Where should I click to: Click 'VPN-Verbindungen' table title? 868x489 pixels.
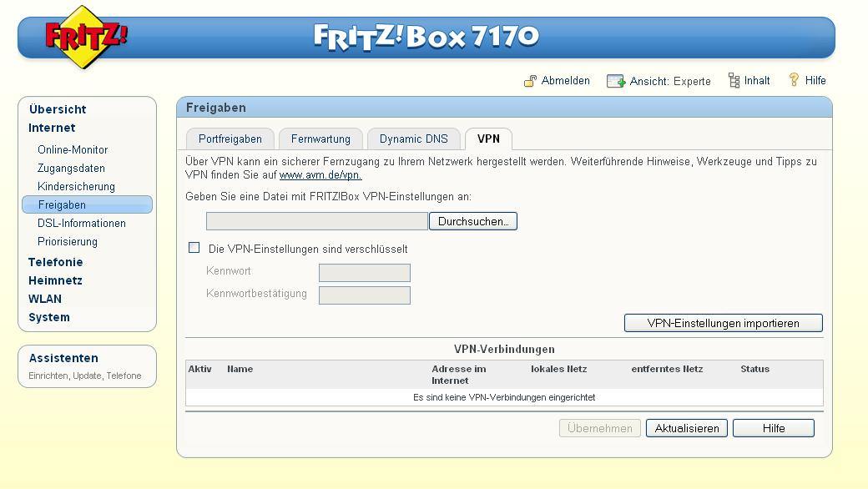504,350
